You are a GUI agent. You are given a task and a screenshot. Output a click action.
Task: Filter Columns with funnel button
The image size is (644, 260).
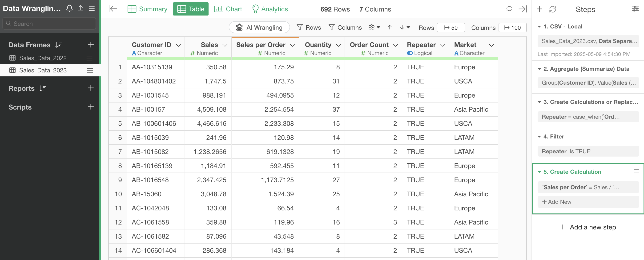pyautogui.click(x=345, y=28)
